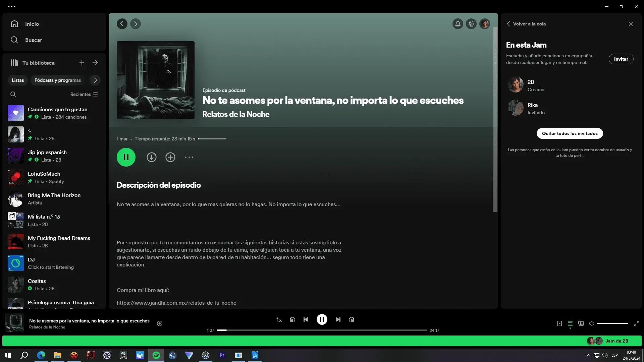Pause playback in bottom player bar
This screenshot has width=644, height=362.
click(x=322, y=320)
